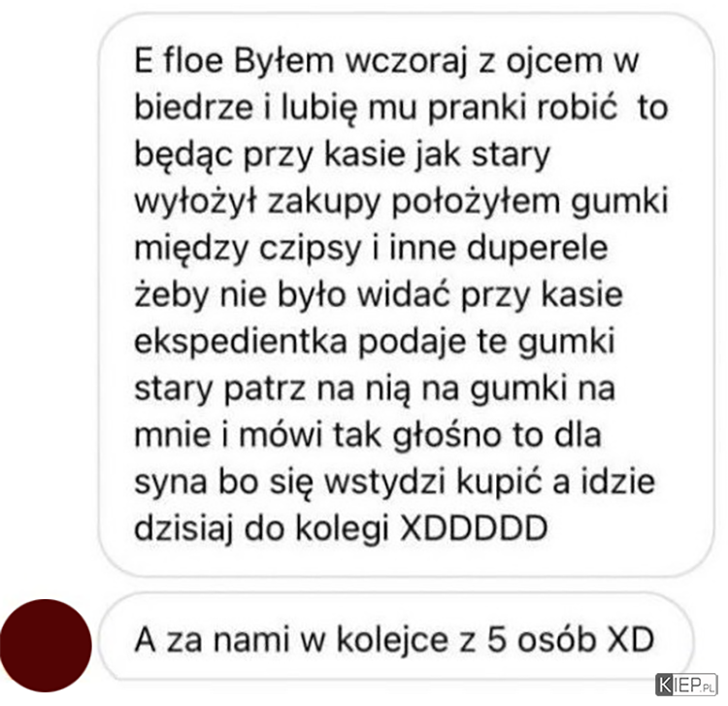Click the word 'XDDDDD' in long message
This screenshot has height=706, width=728.
[x=474, y=528]
